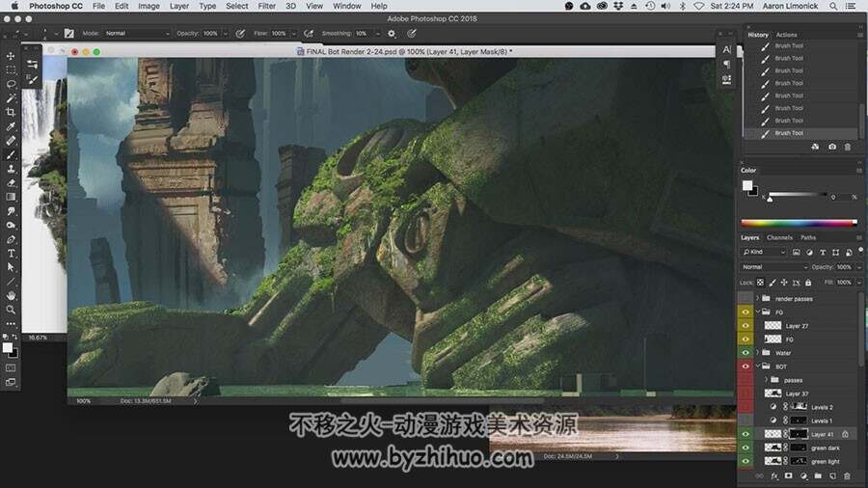Click foreground color swatch in toolbar
The width and height of the screenshot is (868, 488).
[x=7, y=348]
